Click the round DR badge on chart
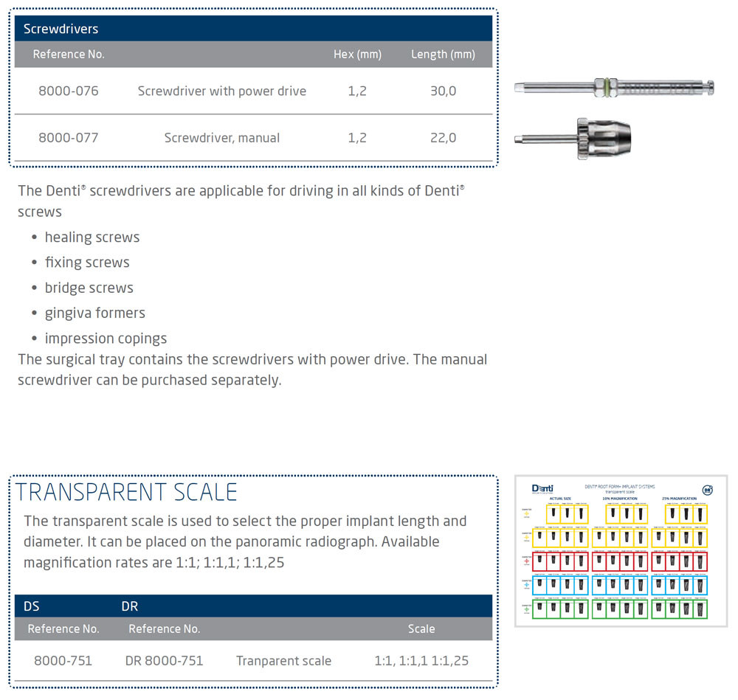738x700 pixels. [x=706, y=489]
